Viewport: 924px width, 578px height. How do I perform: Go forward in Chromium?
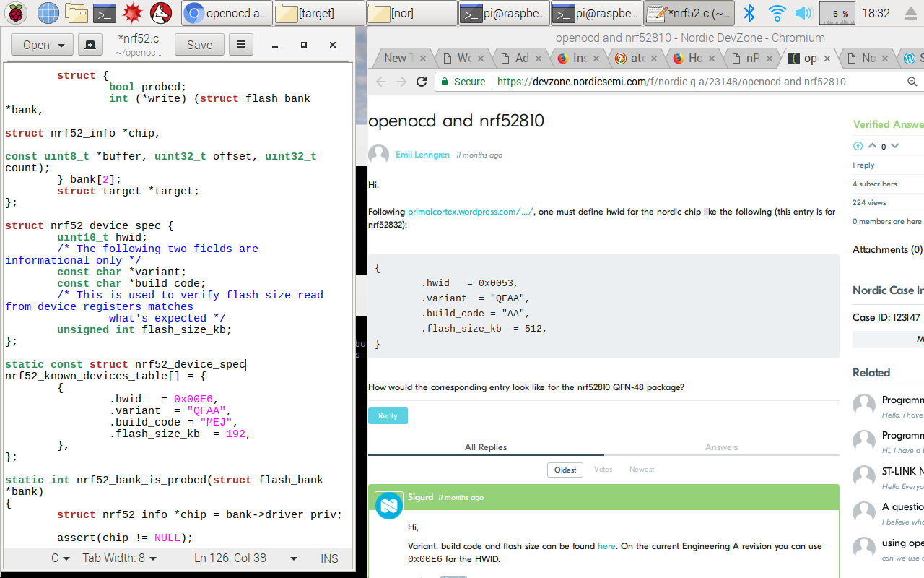(401, 82)
